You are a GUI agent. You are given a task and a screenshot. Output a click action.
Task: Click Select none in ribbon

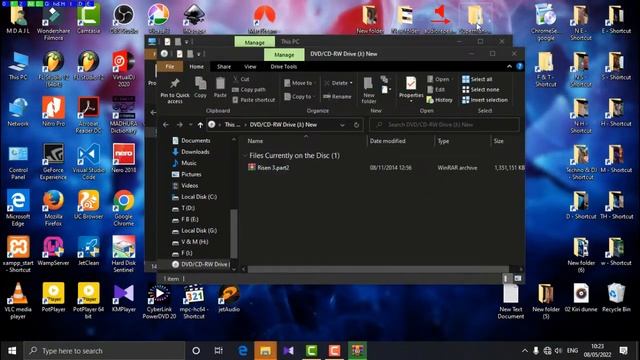click(x=480, y=89)
